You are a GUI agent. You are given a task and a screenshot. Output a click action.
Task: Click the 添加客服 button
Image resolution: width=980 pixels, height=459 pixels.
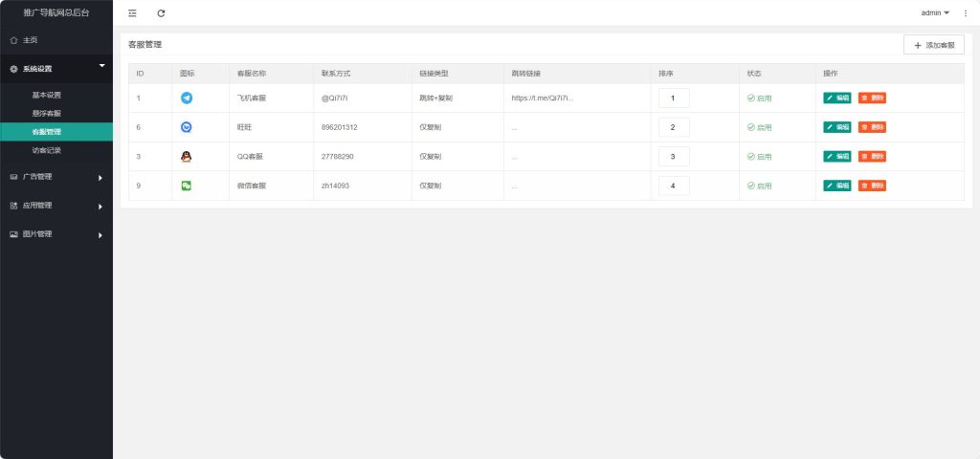(x=934, y=45)
